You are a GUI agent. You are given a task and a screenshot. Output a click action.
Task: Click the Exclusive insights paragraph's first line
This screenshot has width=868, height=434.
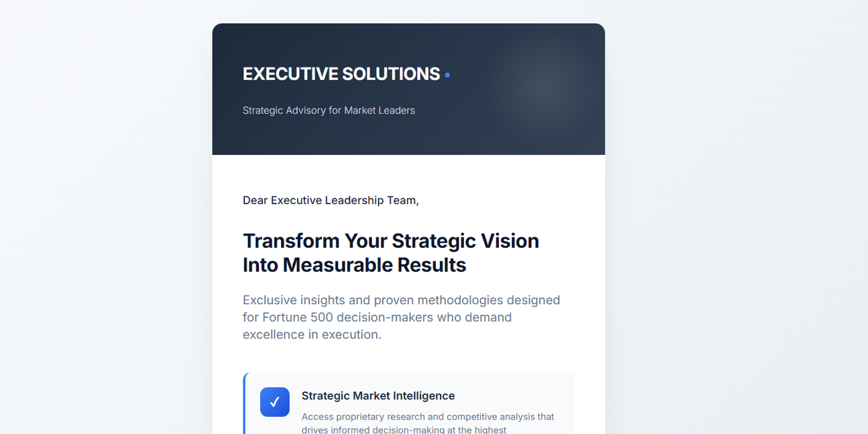tap(401, 299)
